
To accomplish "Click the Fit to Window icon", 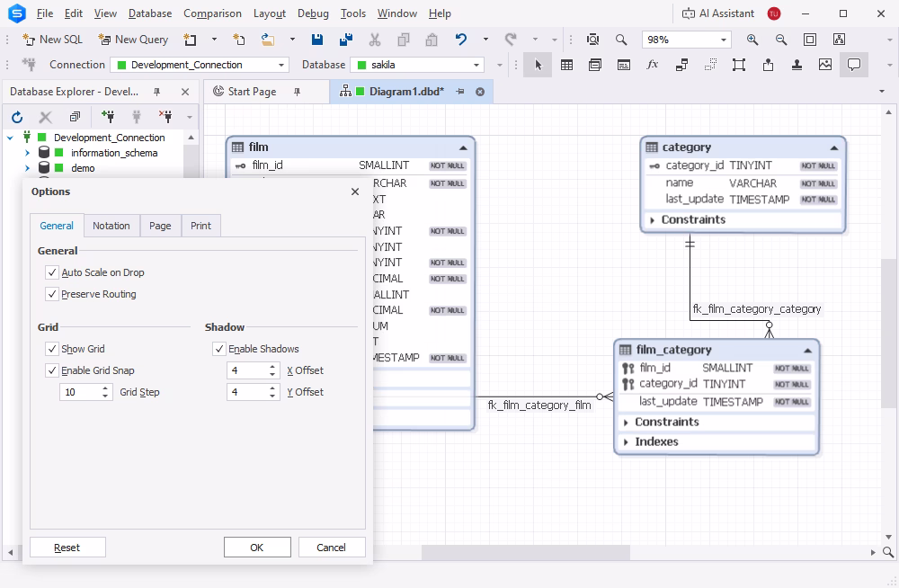I will click(x=810, y=40).
